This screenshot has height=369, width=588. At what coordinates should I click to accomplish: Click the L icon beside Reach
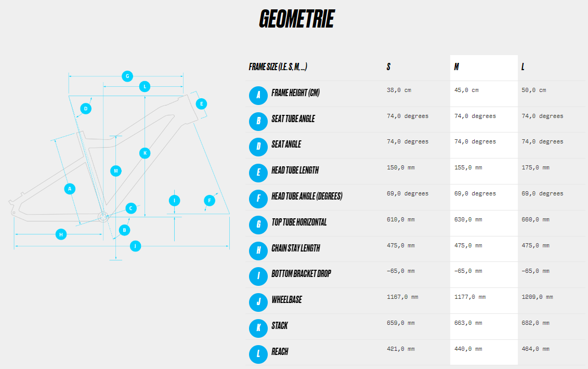click(258, 354)
